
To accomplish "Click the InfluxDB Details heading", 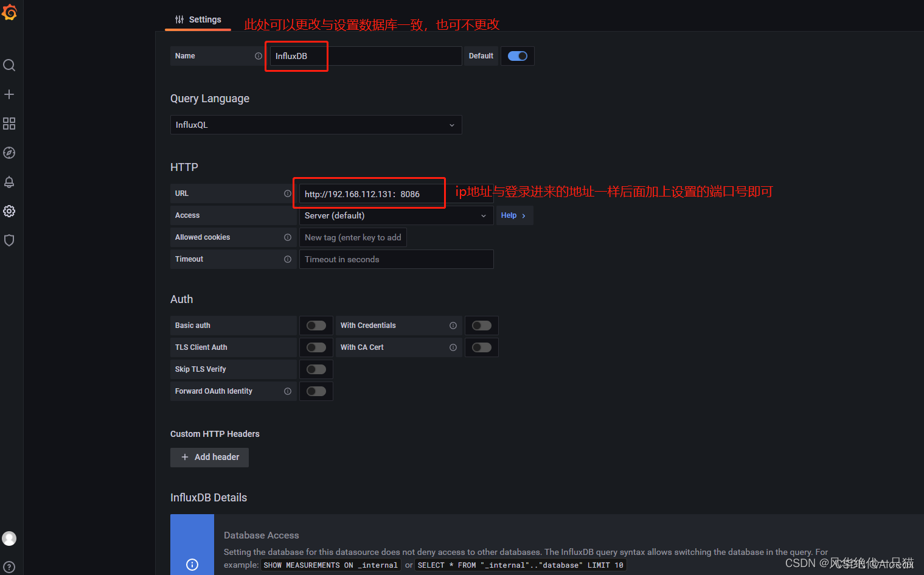I will tap(209, 498).
